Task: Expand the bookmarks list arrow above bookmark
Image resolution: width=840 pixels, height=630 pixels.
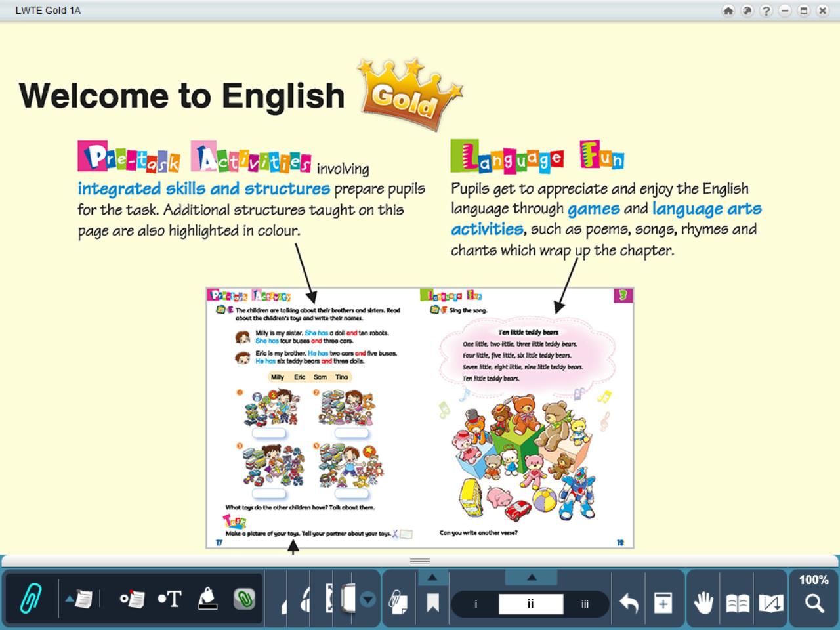Action: click(x=432, y=577)
